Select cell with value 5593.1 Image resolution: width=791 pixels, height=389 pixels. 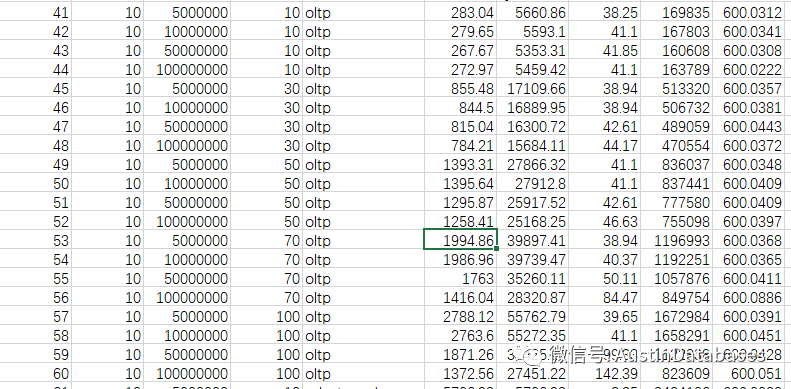532,31
